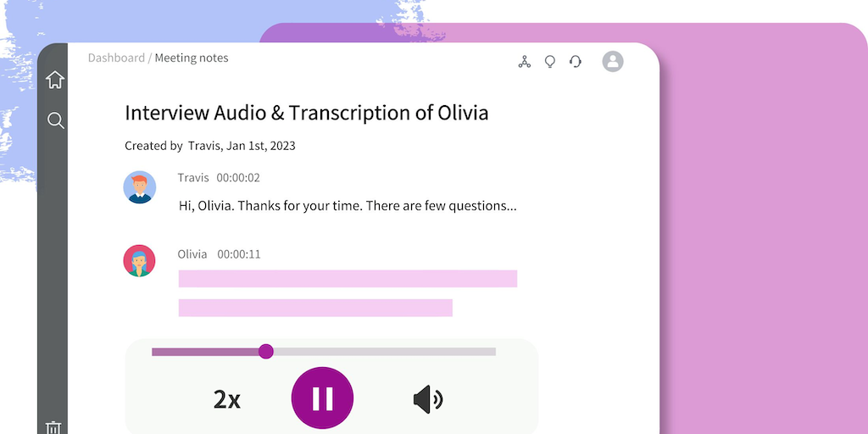
Task: Toggle the 2x playback speed
Action: 226,399
